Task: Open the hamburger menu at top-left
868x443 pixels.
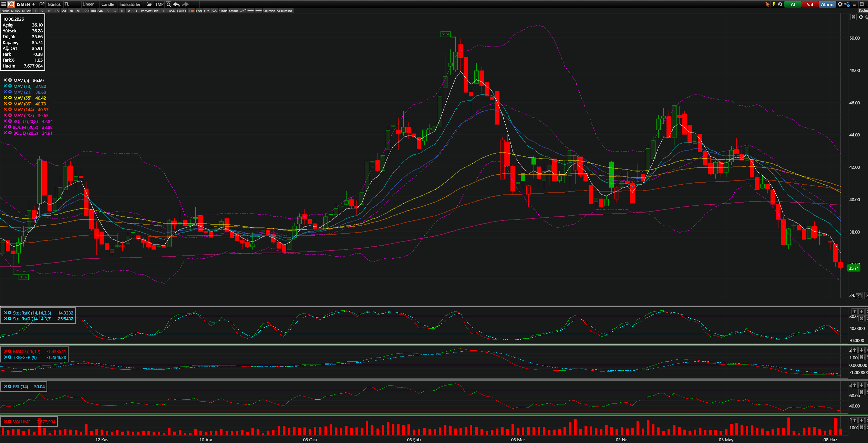Action: point(3,4)
